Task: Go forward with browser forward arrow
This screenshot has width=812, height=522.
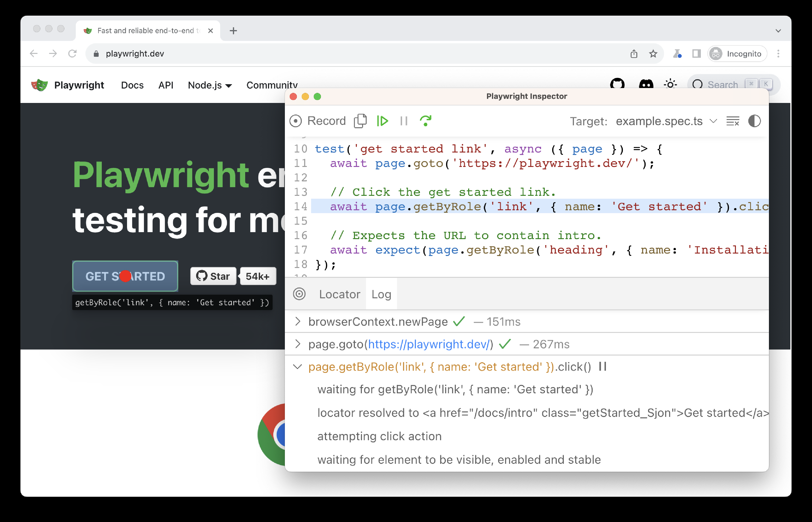Action: pos(53,54)
